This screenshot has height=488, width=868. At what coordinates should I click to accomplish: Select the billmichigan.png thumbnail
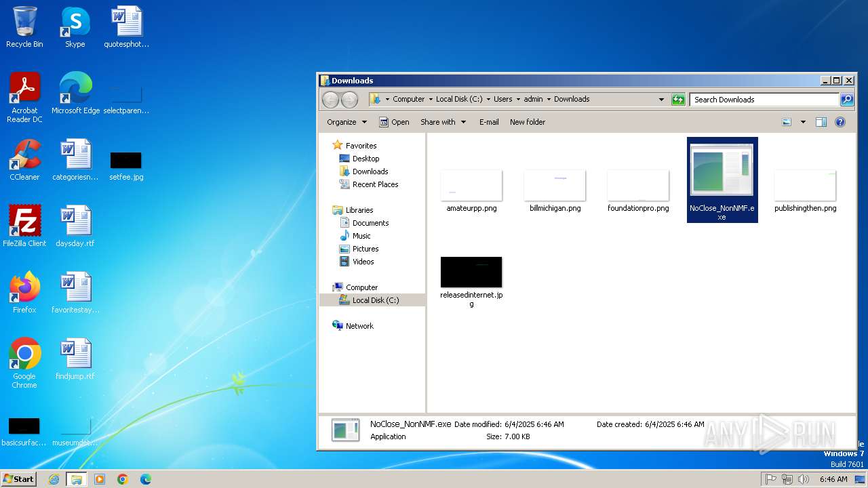click(555, 190)
